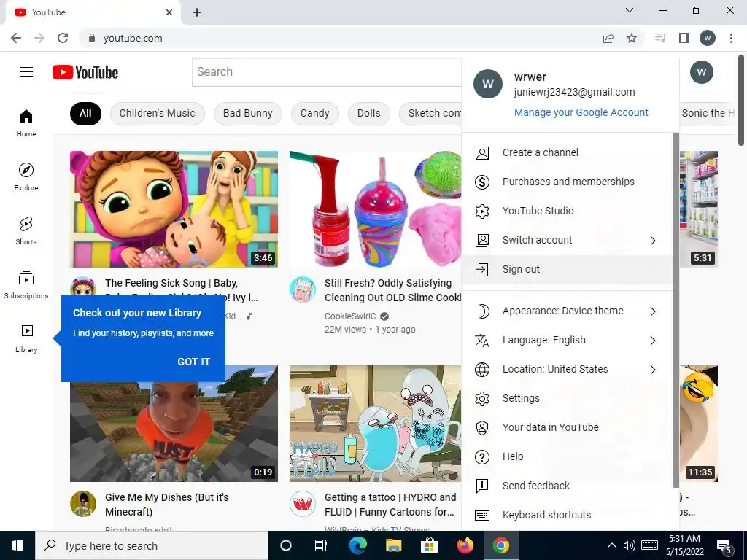
Task: Click the WildBrain channel avatar
Action: pyautogui.click(x=303, y=503)
